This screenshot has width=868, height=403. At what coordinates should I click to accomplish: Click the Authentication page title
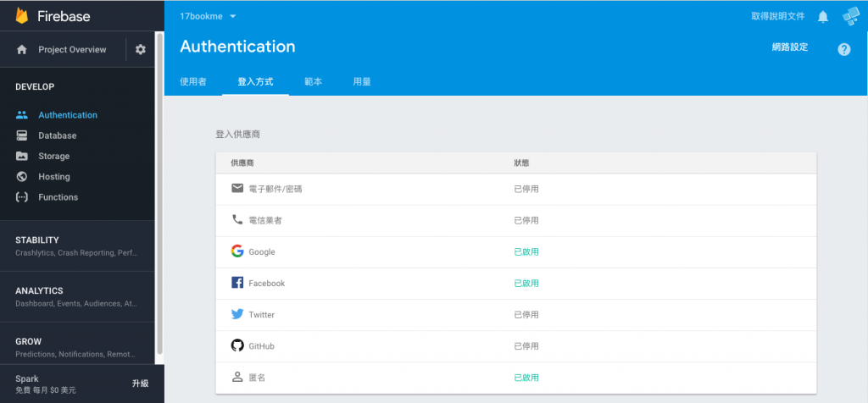tap(237, 47)
